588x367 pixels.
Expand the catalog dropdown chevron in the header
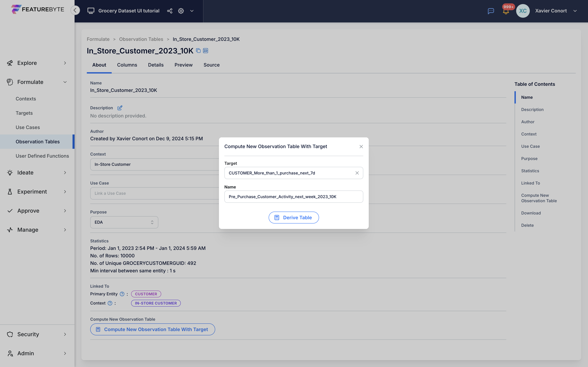[x=192, y=11]
